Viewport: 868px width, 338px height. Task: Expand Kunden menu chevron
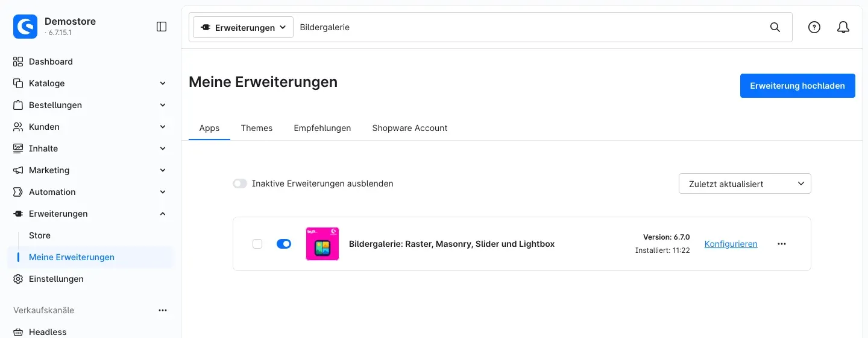point(163,127)
